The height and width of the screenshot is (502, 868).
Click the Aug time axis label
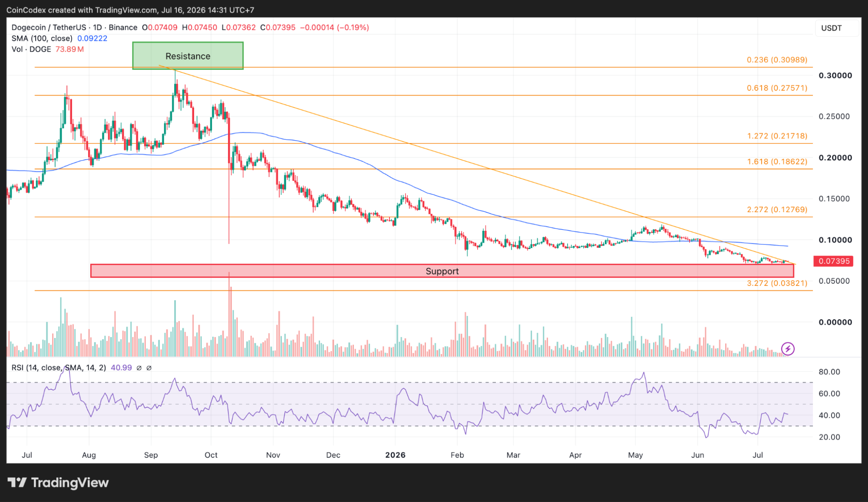(89, 455)
